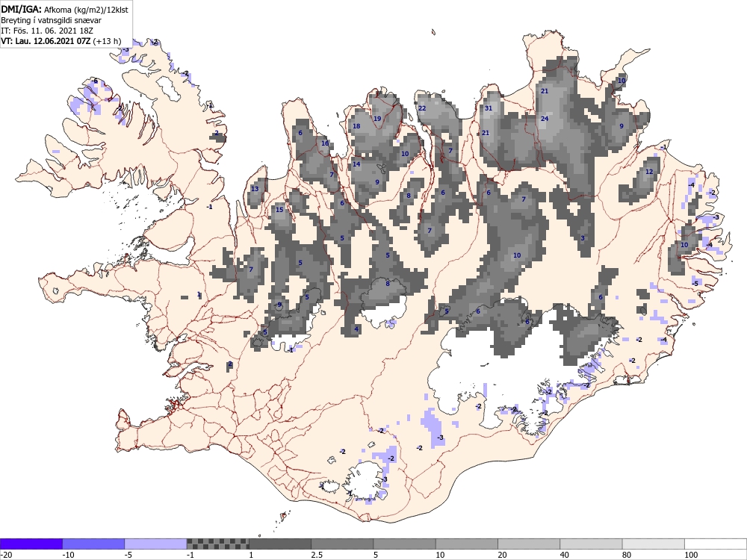747x560 pixels.
Task: Click the checkered -1 to 1 legend swatch
Action: pos(217,544)
